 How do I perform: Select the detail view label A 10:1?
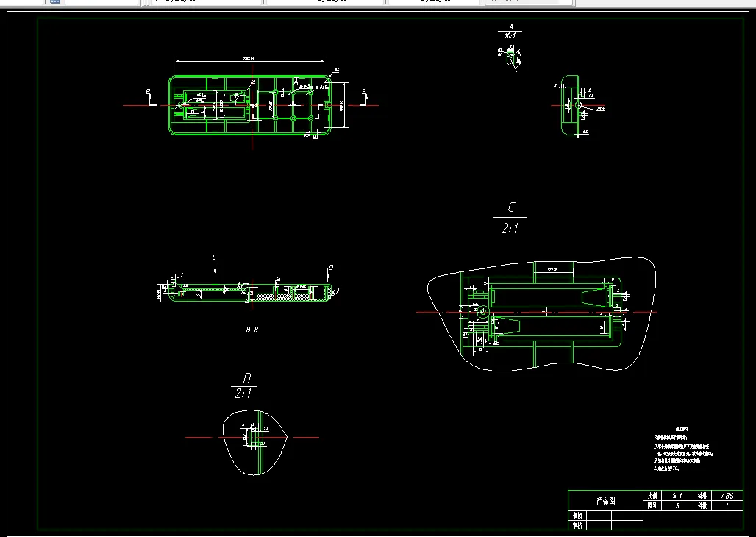(508, 29)
